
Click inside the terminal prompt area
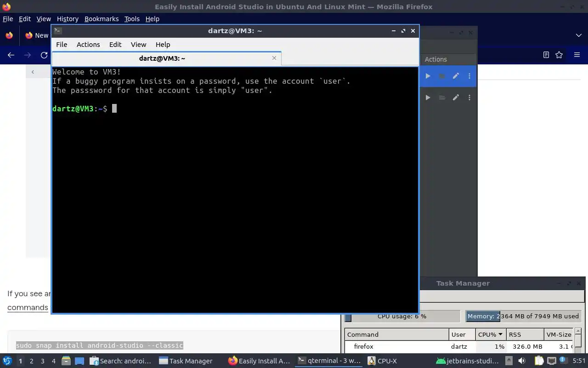point(235,190)
